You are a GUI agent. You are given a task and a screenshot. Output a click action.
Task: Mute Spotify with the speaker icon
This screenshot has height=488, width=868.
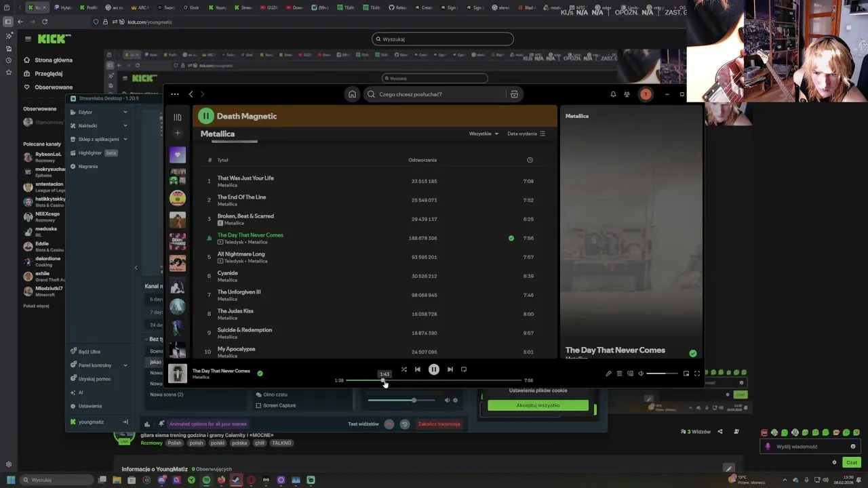coord(641,373)
